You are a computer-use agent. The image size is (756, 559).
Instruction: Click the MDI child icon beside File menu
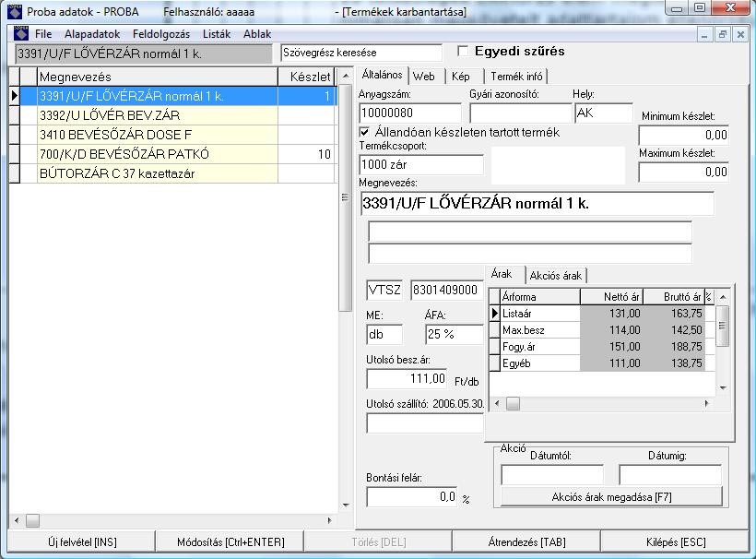pos(19,34)
